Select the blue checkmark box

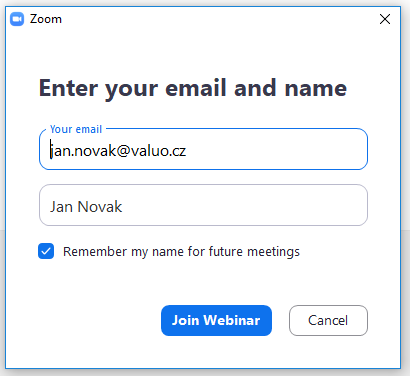coord(46,251)
